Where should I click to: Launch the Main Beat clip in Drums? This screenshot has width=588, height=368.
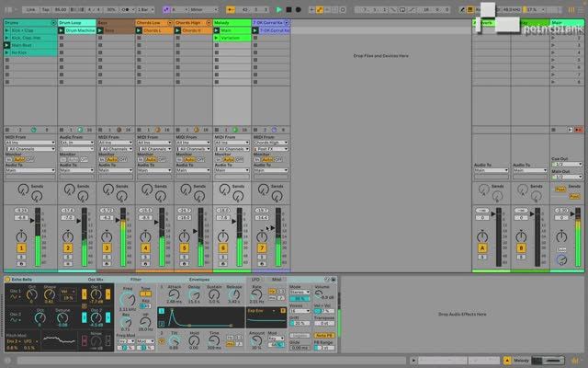6,45
